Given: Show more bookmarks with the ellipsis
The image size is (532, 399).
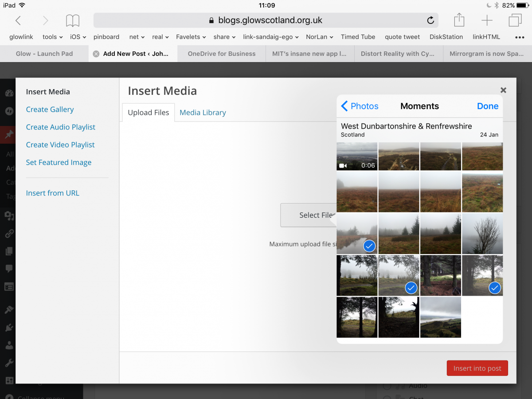Looking at the screenshot, I should tap(520, 37).
